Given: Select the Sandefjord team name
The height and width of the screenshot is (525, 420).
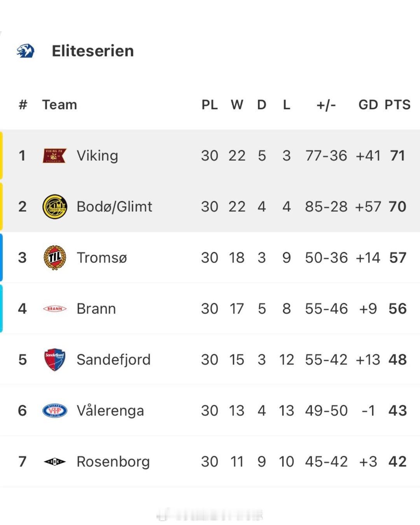Looking at the screenshot, I should (113, 359).
